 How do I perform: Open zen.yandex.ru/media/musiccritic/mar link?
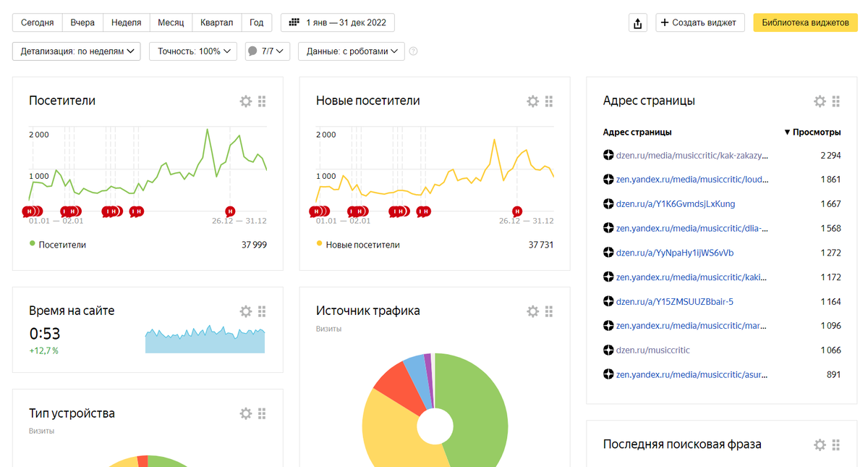tap(692, 326)
